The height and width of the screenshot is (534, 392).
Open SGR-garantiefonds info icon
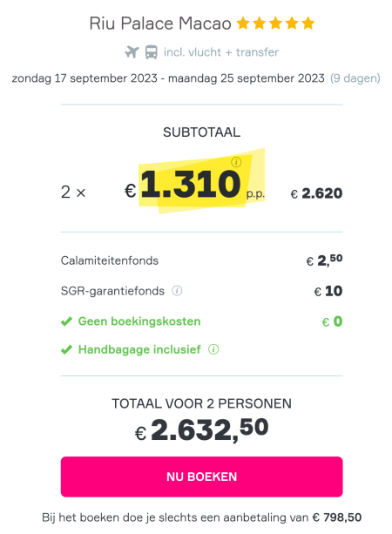(x=177, y=291)
